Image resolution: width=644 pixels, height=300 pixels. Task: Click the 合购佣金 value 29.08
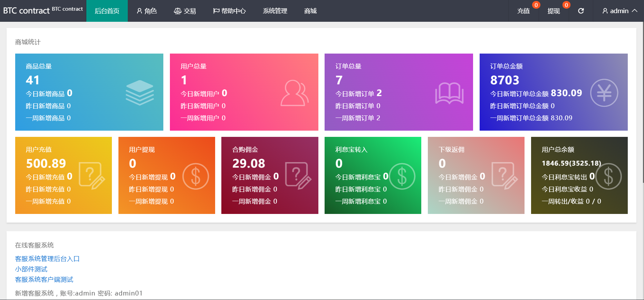tap(249, 163)
